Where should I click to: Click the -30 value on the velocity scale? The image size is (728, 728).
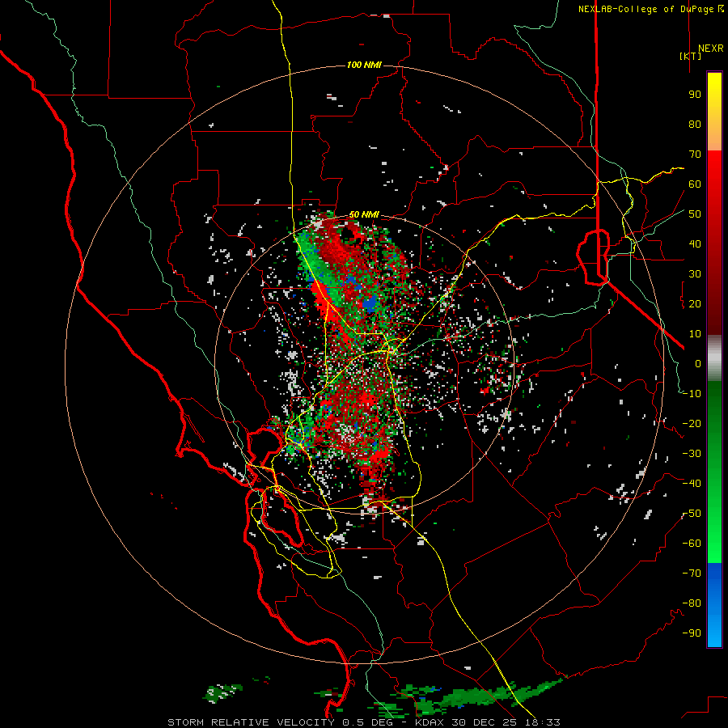pyautogui.click(x=692, y=454)
